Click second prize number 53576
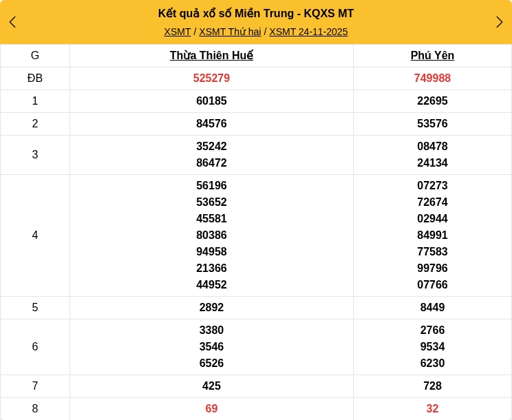512x420 pixels. point(432,124)
